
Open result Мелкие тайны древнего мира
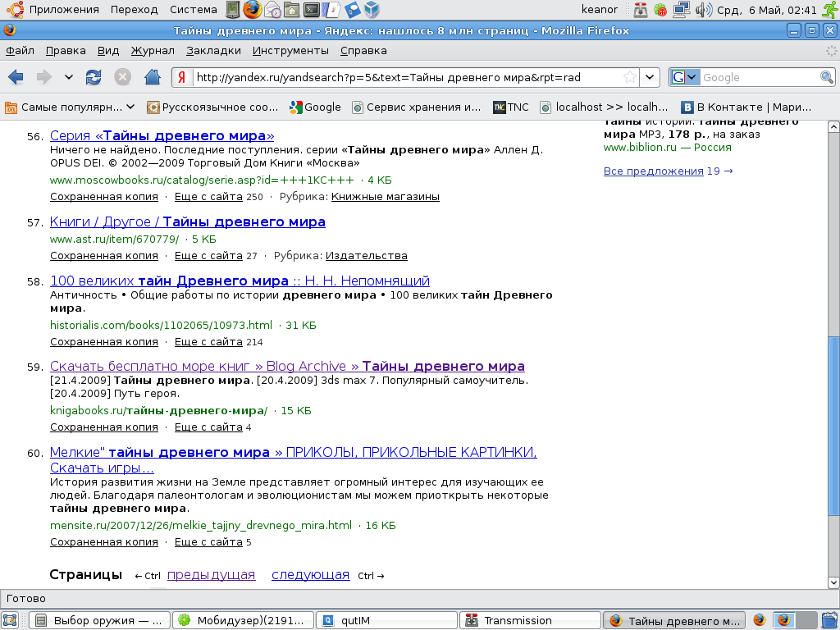pyautogui.click(x=293, y=459)
